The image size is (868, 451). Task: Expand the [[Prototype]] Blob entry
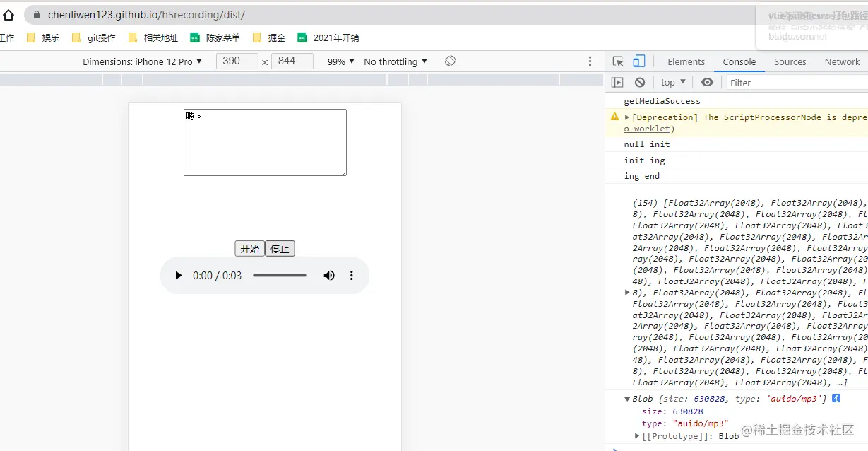tap(637, 435)
